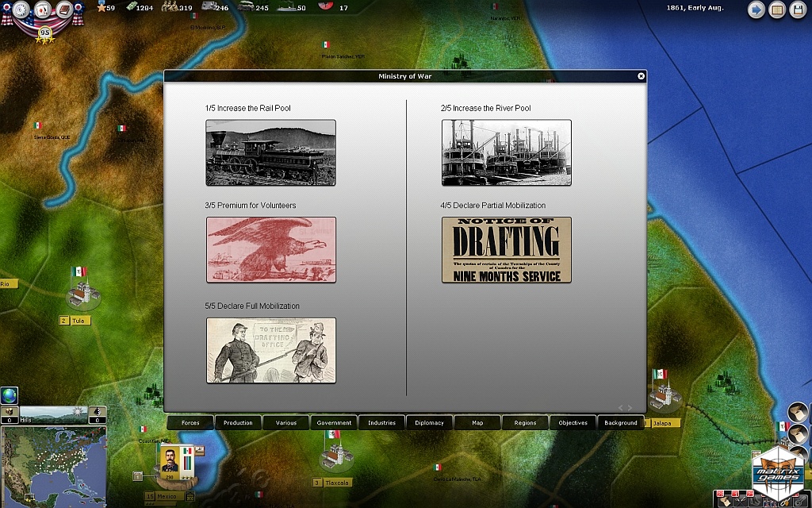This screenshot has height=508, width=812.
Task: Switch to the Forces tab
Action: [190, 423]
